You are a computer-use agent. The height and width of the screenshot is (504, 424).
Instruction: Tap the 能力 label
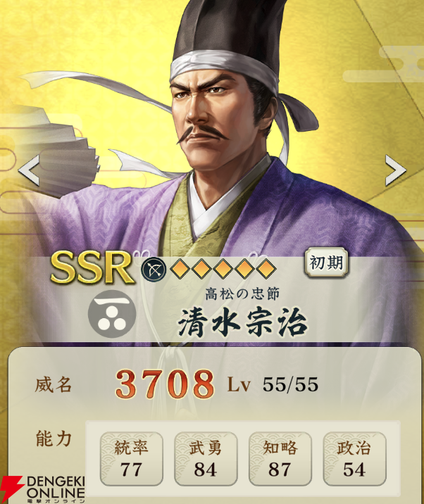[x=54, y=439]
